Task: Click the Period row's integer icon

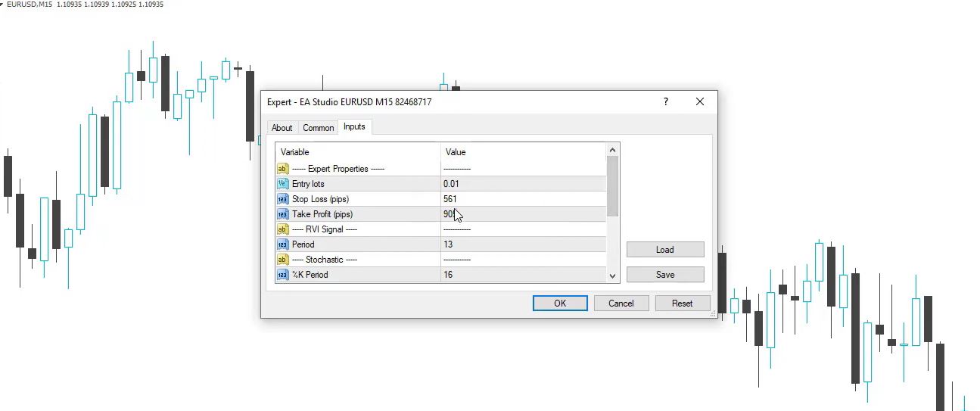Action: click(x=283, y=244)
